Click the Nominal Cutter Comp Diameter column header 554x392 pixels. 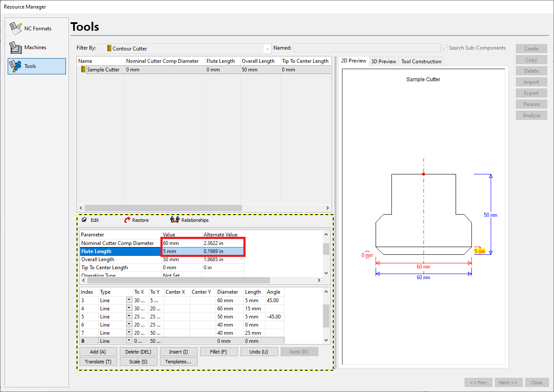(165, 61)
